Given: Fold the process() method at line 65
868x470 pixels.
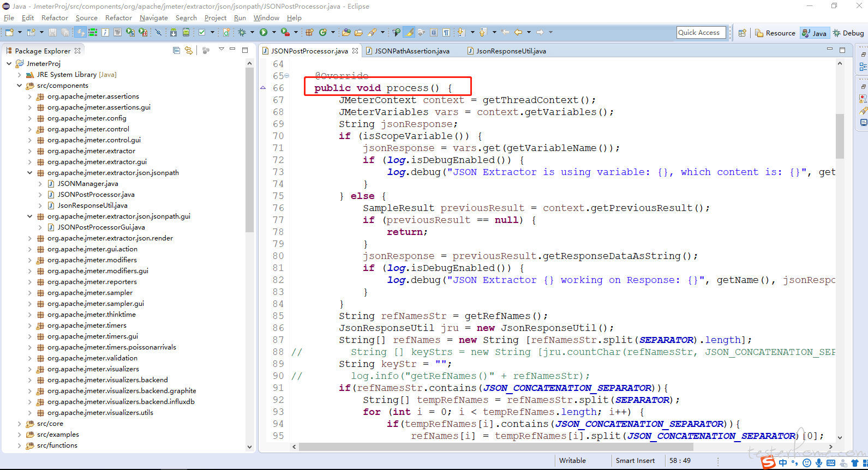Looking at the screenshot, I should click(x=287, y=76).
